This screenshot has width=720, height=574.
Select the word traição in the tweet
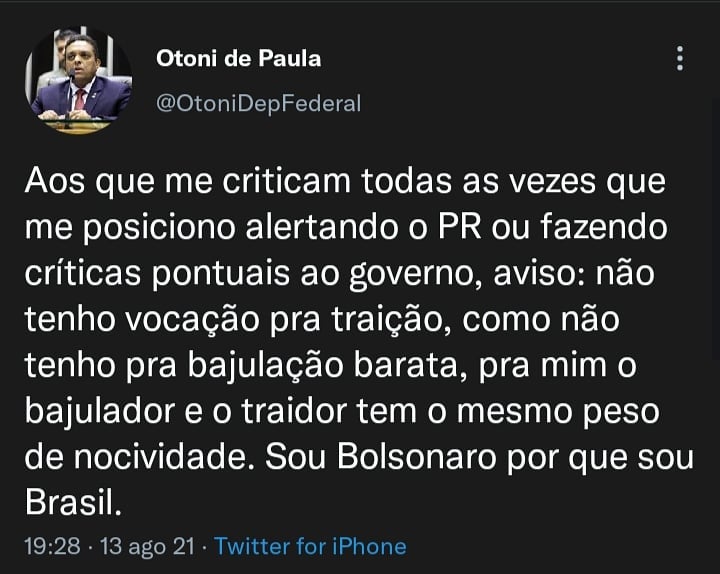tap(387, 321)
